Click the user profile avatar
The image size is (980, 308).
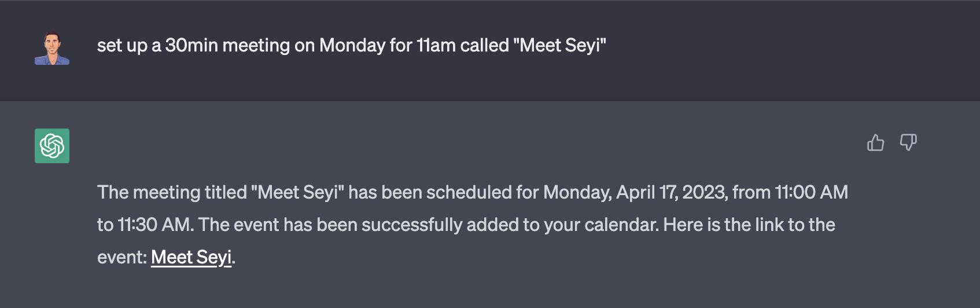[52, 47]
